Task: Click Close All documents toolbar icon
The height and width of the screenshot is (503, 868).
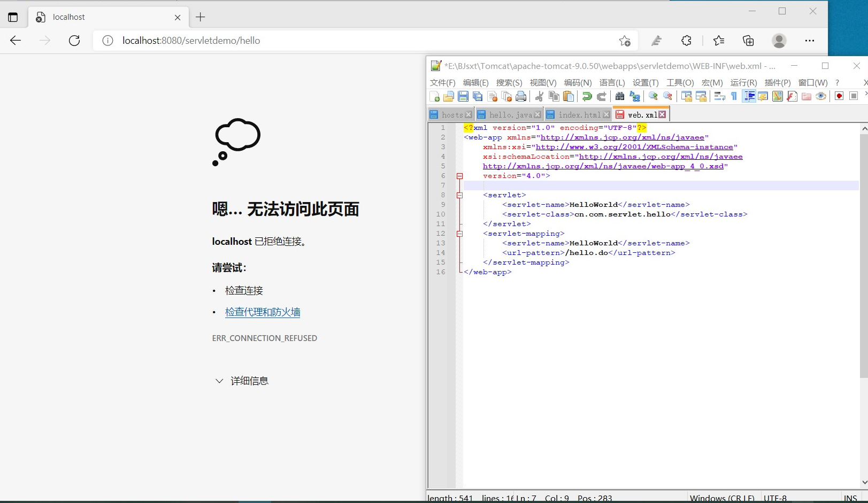Action: (506, 96)
